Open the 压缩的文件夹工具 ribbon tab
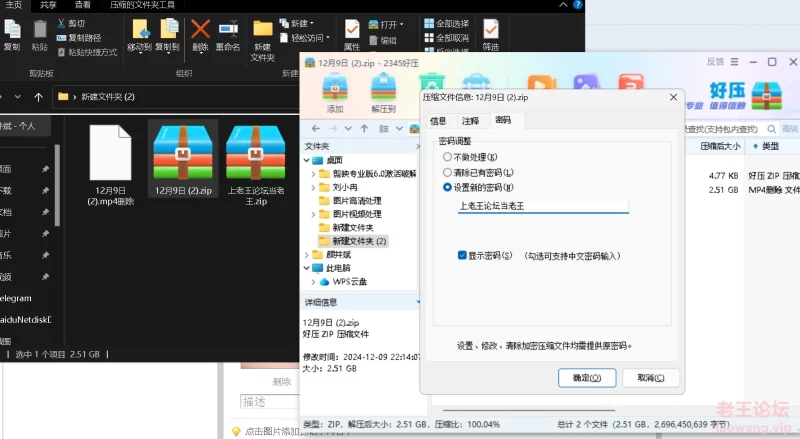 (142, 5)
